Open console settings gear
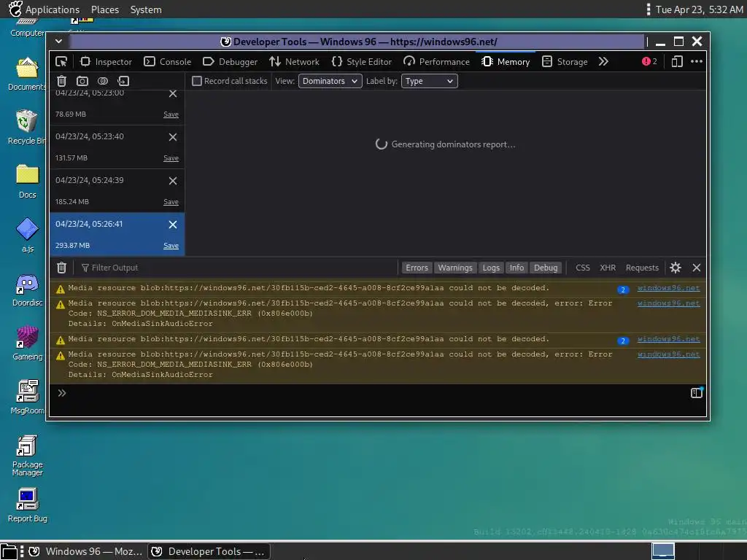The image size is (747, 560). click(x=676, y=268)
